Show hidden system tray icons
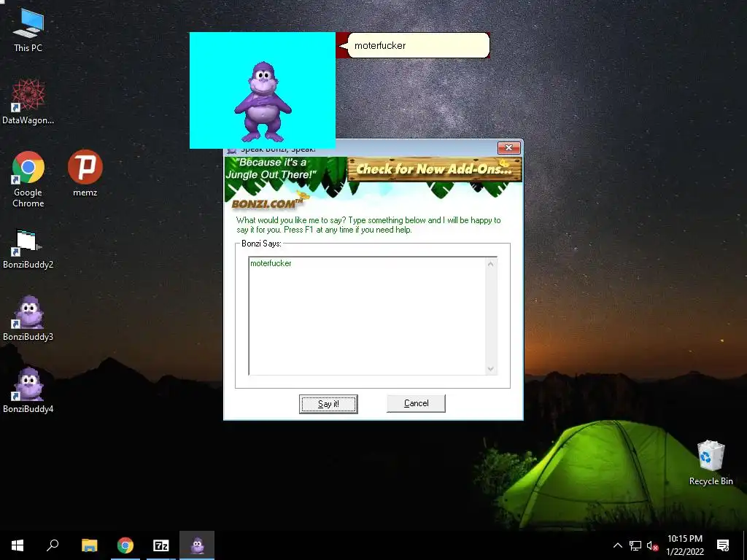Image resolution: width=747 pixels, height=560 pixels. (x=617, y=545)
